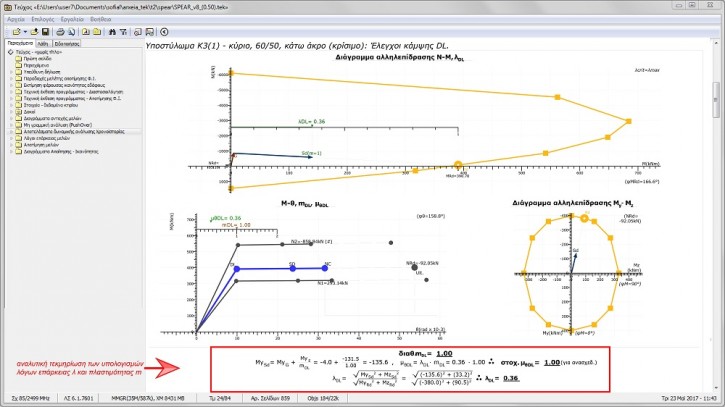The image size is (725, 407).
Task: Click the upload folder arrow icon
Action: [x=34, y=32]
